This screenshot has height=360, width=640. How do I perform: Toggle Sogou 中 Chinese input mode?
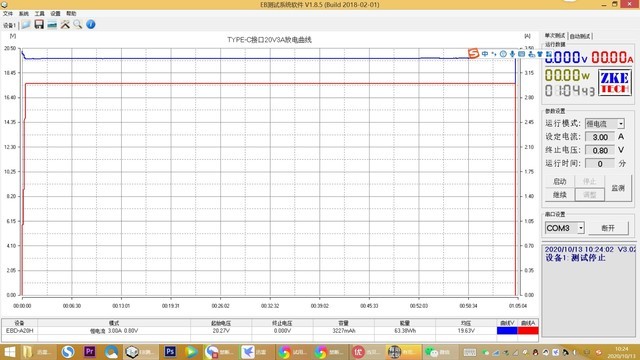point(485,53)
